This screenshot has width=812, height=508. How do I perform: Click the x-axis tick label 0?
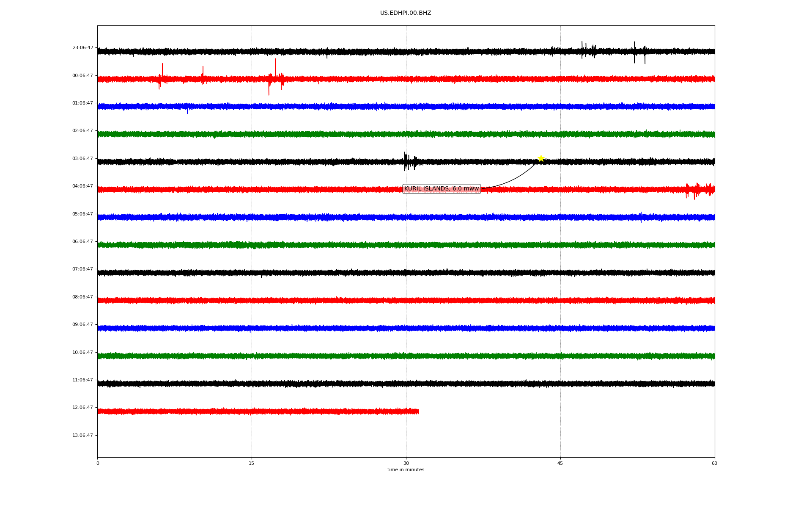point(98,464)
